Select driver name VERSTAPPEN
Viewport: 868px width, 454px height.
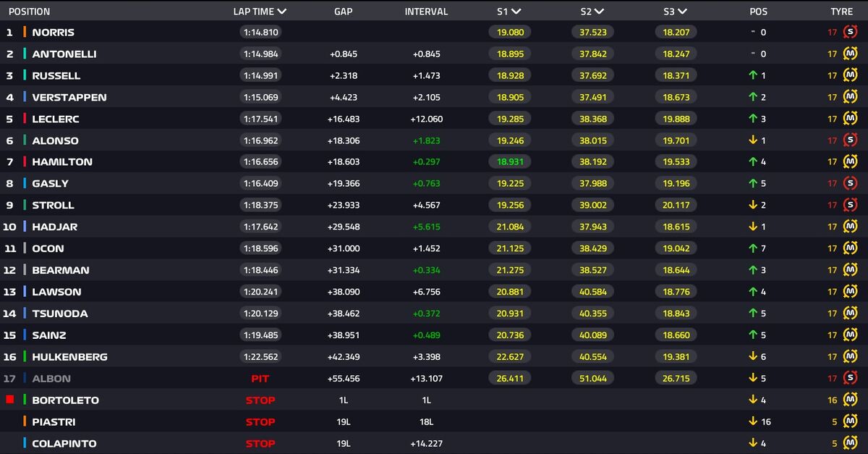[69, 97]
